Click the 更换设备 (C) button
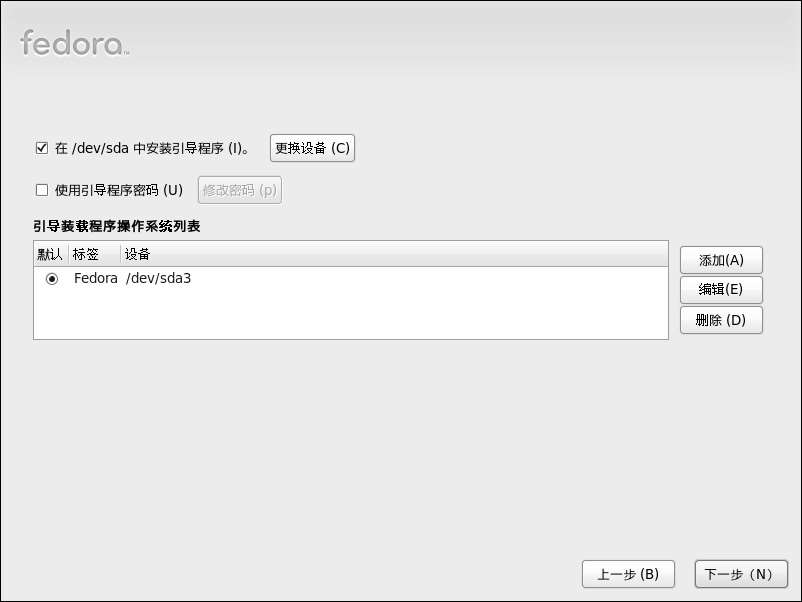This screenshot has width=802, height=602. pyautogui.click(x=312, y=148)
